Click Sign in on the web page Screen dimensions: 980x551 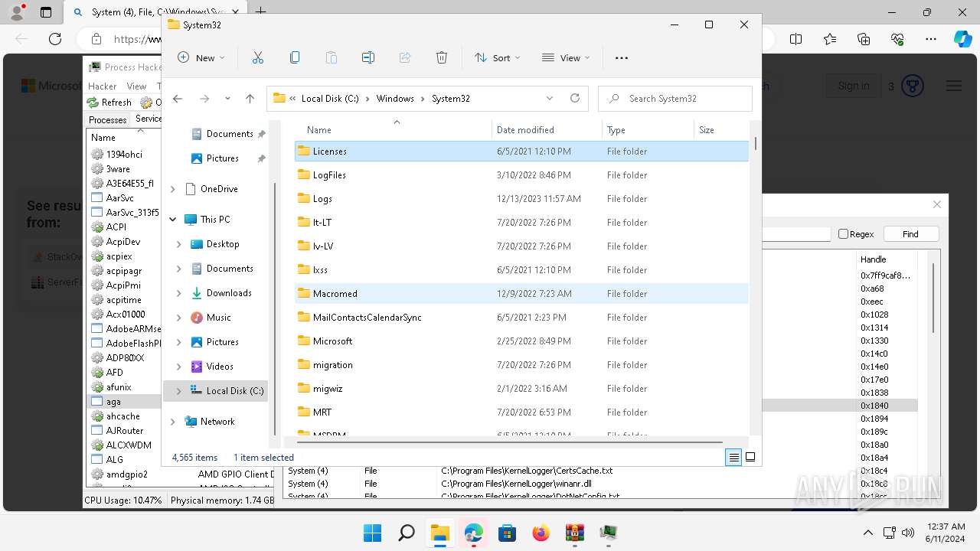853,86
